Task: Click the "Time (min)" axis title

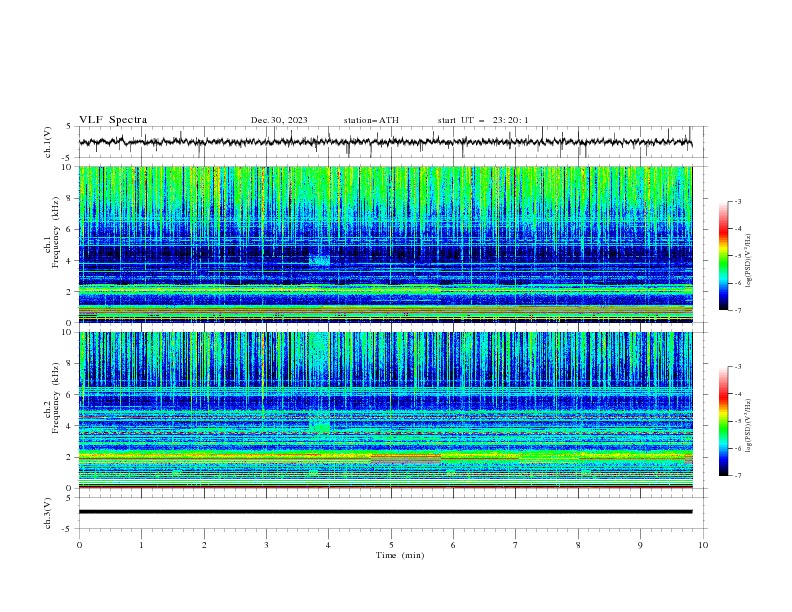Action: coord(400,555)
